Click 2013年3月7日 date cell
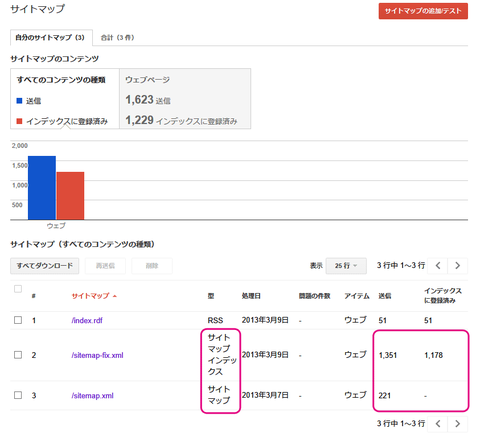Viewport: 480px width, 433px height. pyautogui.click(x=265, y=395)
